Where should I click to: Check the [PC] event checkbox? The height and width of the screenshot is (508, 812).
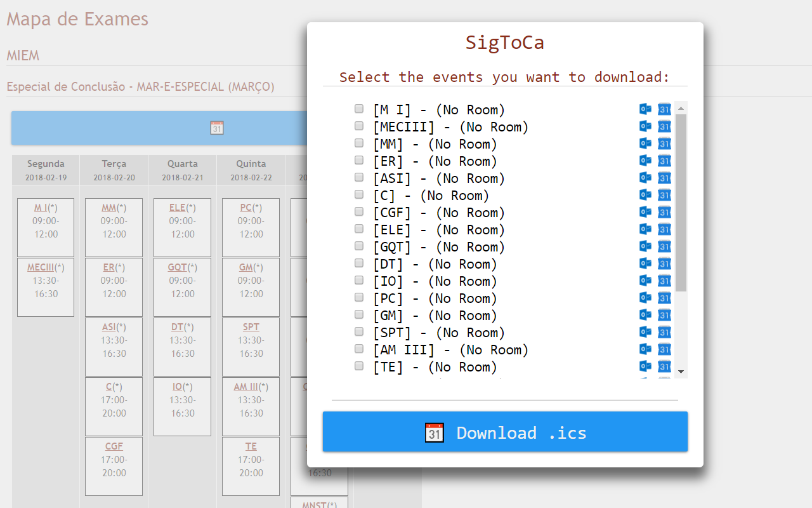click(x=358, y=297)
